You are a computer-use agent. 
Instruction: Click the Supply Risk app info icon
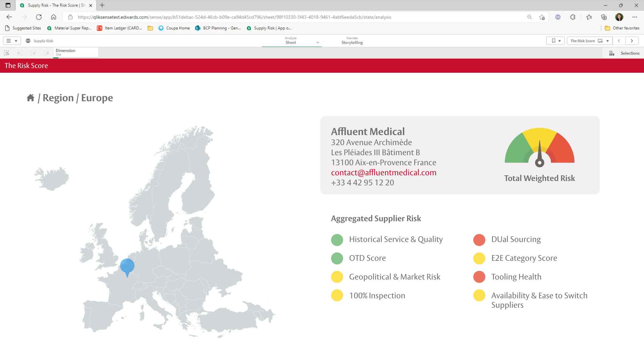tap(28, 41)
